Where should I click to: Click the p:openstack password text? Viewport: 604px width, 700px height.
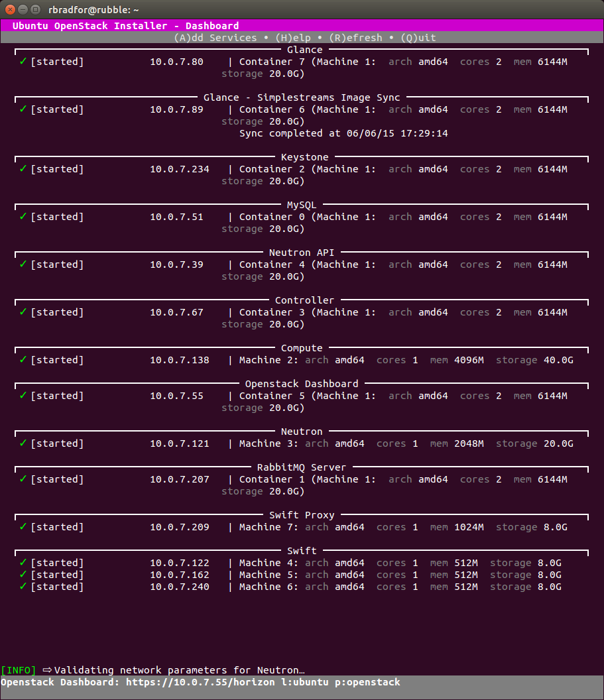point(367,682)
